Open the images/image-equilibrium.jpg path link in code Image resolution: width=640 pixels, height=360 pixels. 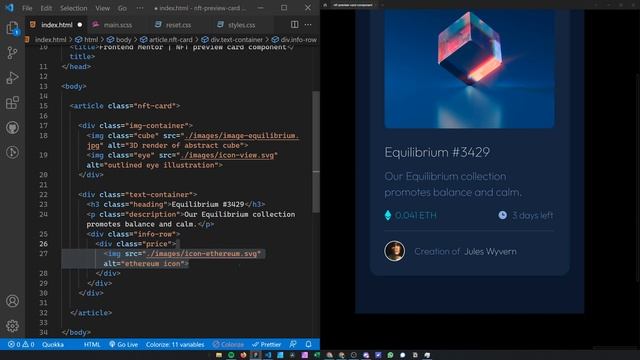pos(241,136)
